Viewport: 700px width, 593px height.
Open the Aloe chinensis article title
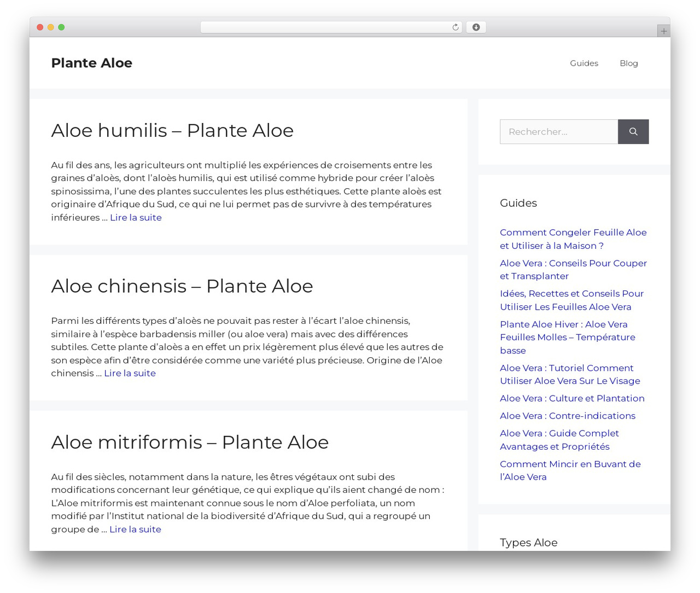tap(182, 286)
